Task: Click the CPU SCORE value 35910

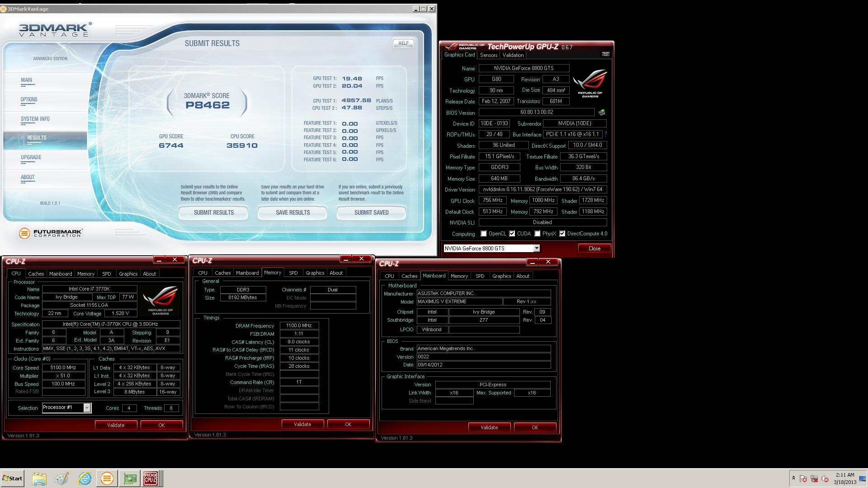Action: tap(242, 145)
